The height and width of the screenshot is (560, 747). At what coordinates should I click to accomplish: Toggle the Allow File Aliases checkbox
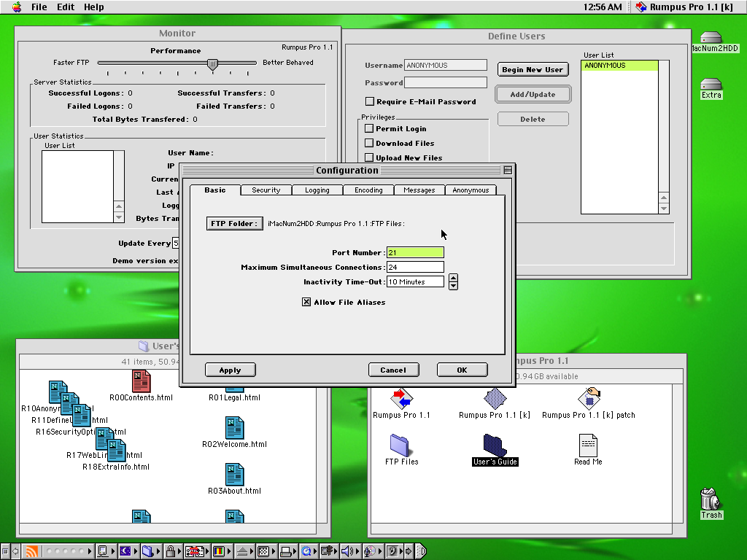pyautogui.click(x=306, y=302)
